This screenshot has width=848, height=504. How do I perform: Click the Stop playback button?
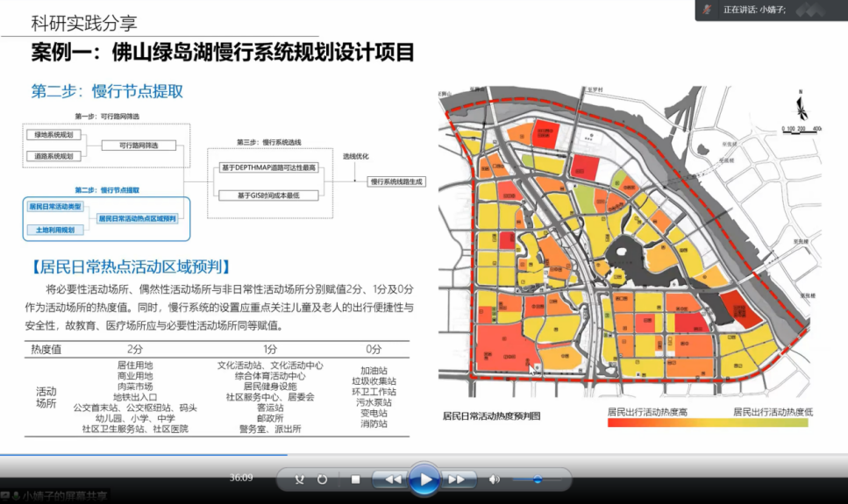(355, 479)
